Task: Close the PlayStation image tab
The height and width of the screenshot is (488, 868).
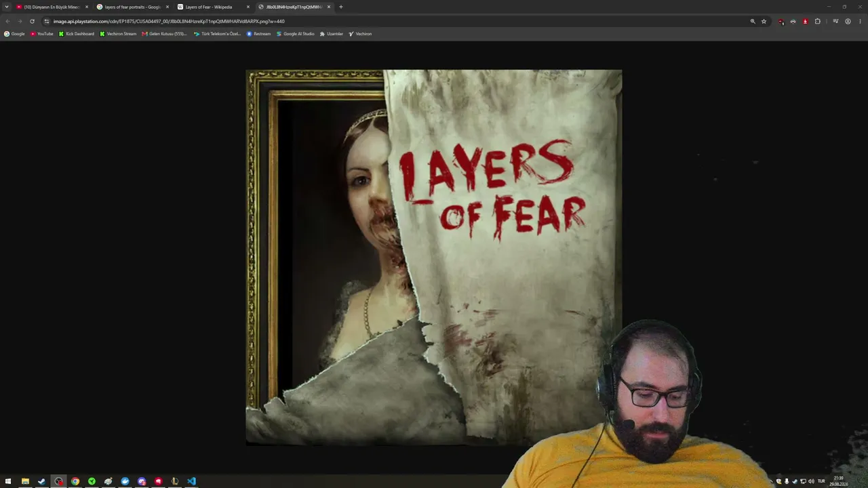Action: point(329,7)
